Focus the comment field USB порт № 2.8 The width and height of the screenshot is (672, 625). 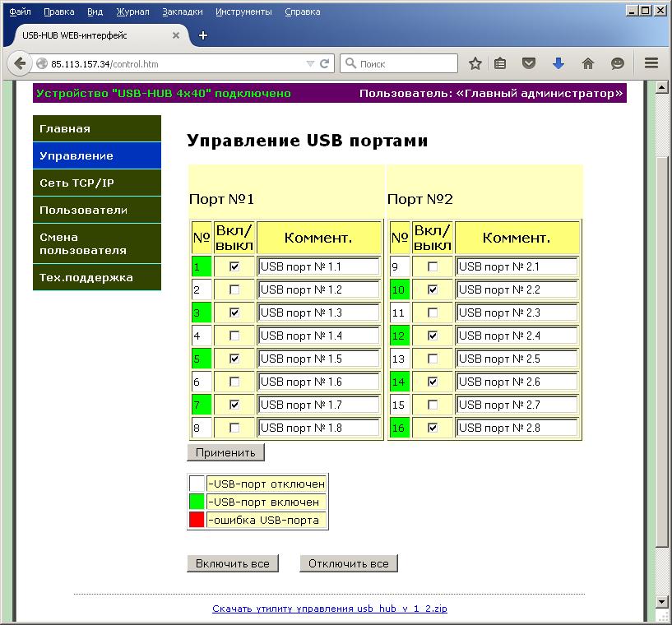(517, 428)
